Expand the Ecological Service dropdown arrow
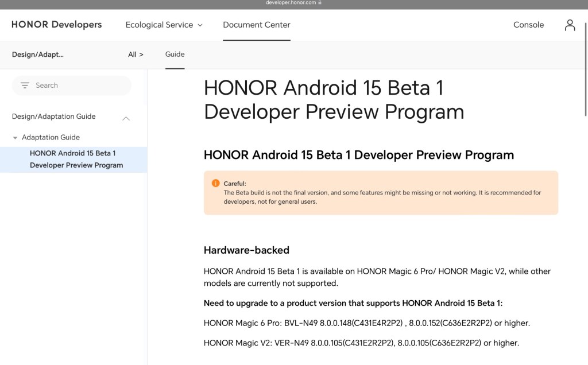 point(200,25)
